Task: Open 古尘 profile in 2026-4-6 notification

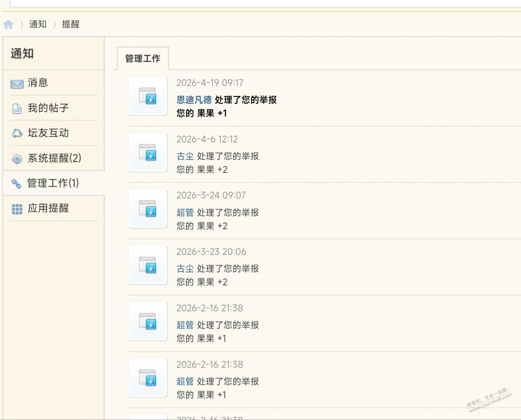Action: (x=185, y=156)
